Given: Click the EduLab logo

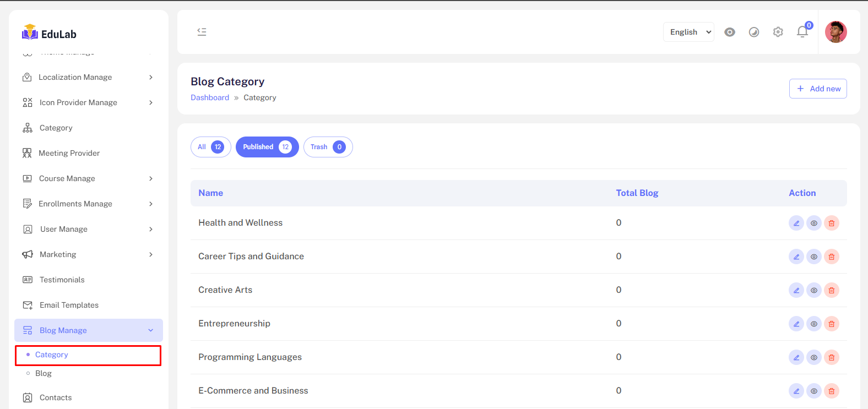Looking at the screenshot, I should pos(50,34).
